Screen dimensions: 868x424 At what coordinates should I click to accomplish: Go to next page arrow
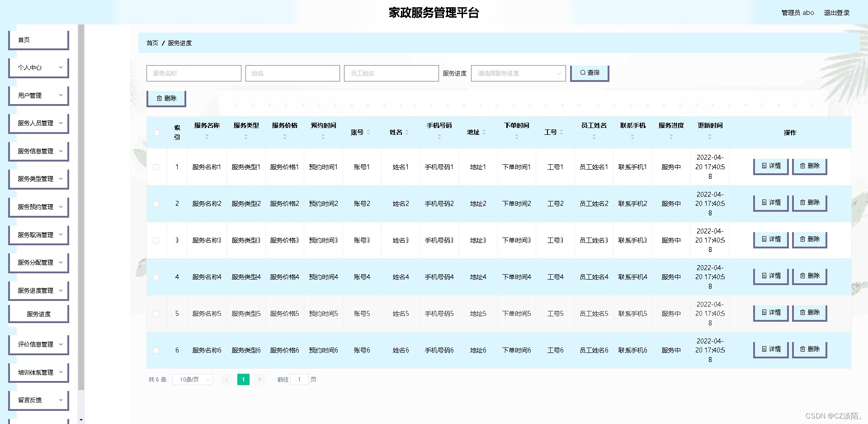259,379
